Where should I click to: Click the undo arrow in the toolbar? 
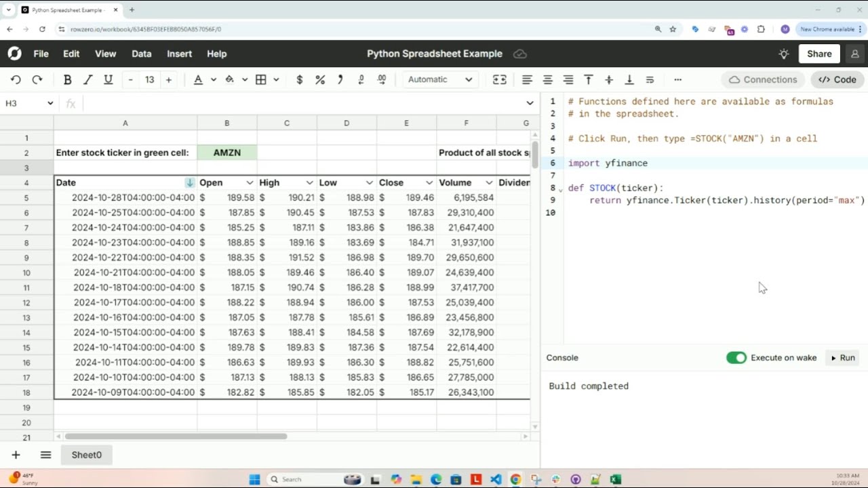[16, 80]
